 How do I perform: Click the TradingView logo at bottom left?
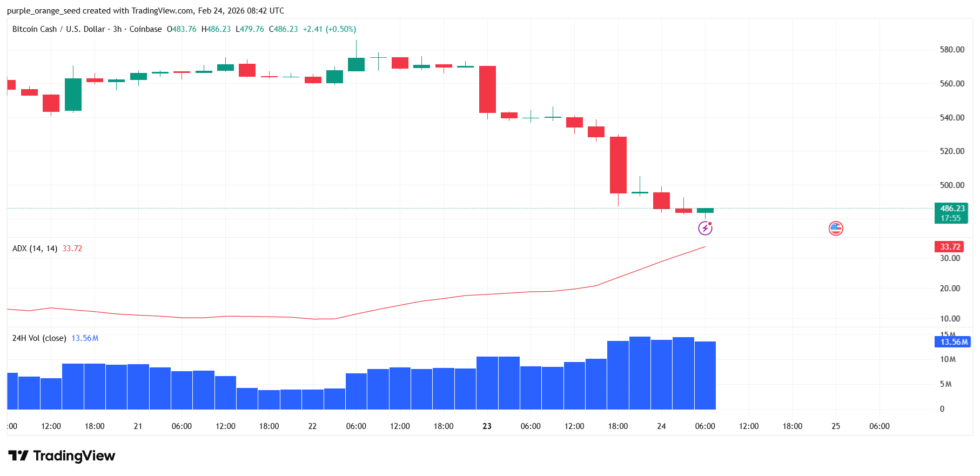(62, 456)
